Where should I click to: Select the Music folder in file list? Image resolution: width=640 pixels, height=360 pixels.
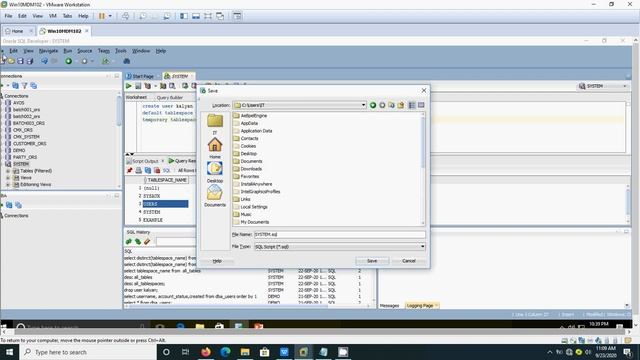click(x=242, y=214)
